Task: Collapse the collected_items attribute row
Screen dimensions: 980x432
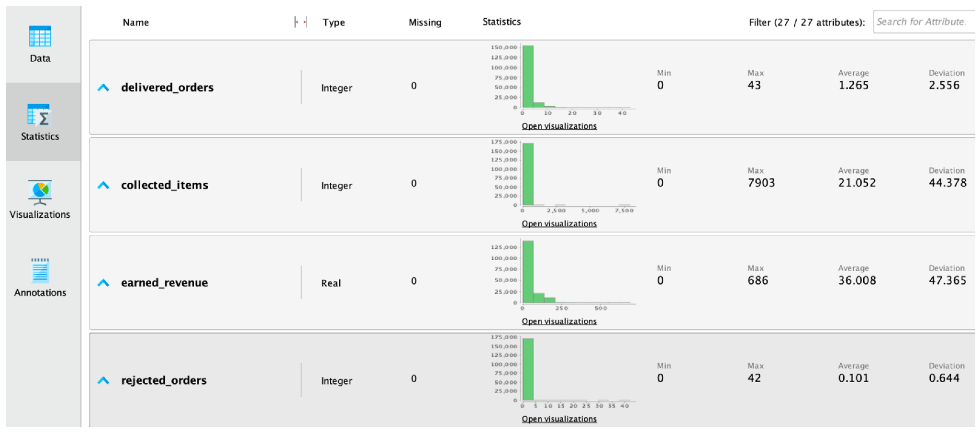Action: click(x=104, y=186)
